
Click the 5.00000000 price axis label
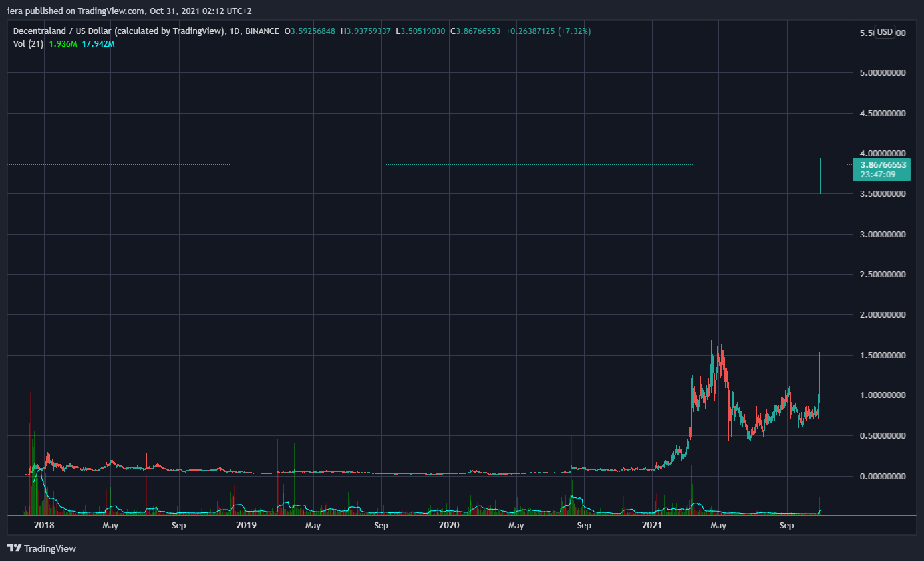(x=881, y=73)
